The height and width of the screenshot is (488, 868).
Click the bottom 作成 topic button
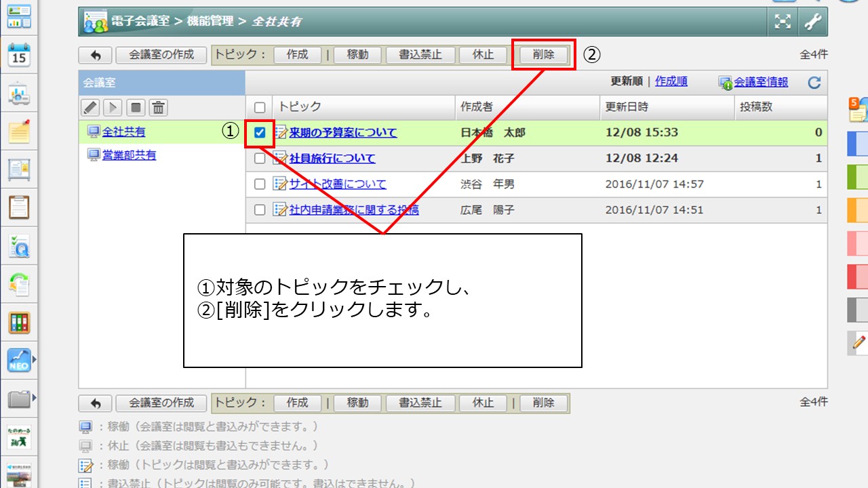[297, 403]
